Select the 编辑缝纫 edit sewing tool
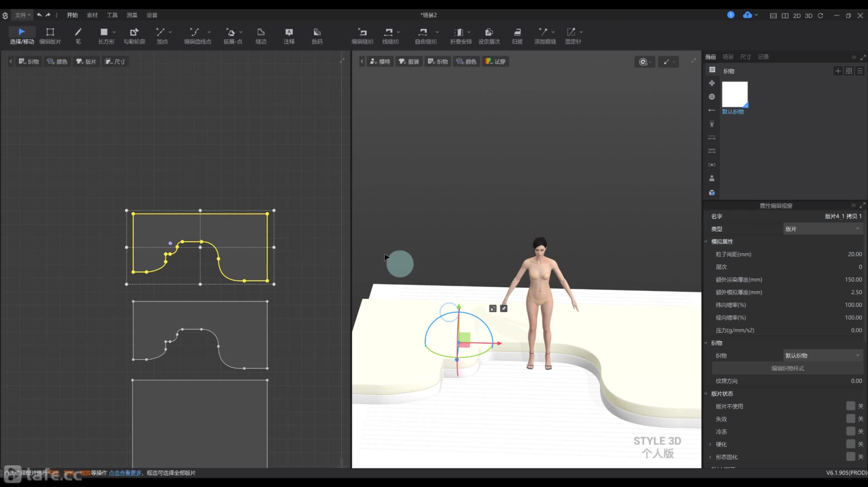Image resolution: width=868 pixels, height=487 pixels. [362, 36]
